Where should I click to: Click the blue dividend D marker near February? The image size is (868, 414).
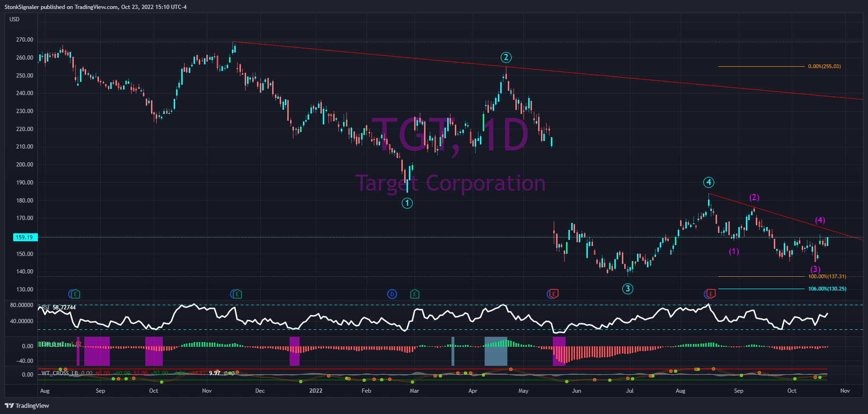click(x=392, y=294)
